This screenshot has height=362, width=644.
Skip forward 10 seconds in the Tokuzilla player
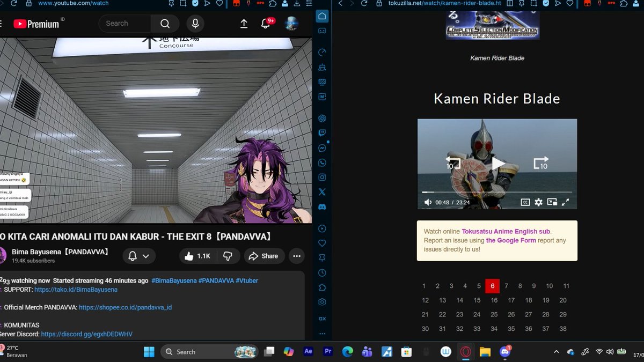[541, 163]
